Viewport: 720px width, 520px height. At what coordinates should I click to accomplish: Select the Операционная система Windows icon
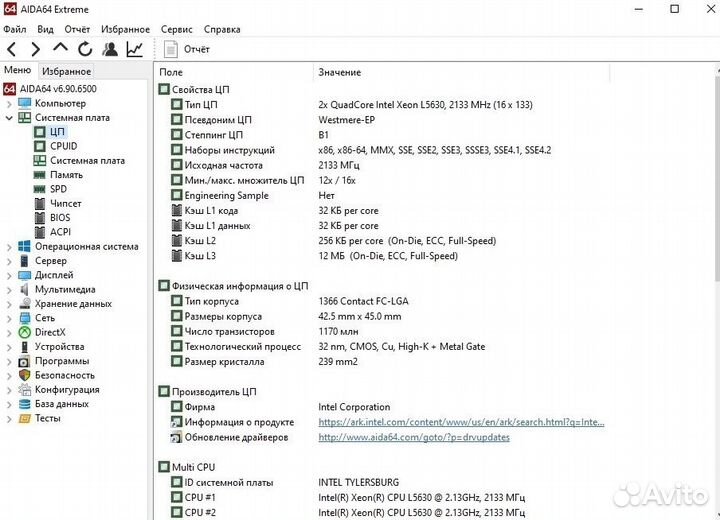(x=24, y=246)
